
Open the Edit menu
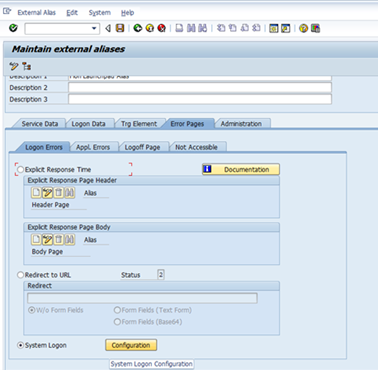point(72,13)
